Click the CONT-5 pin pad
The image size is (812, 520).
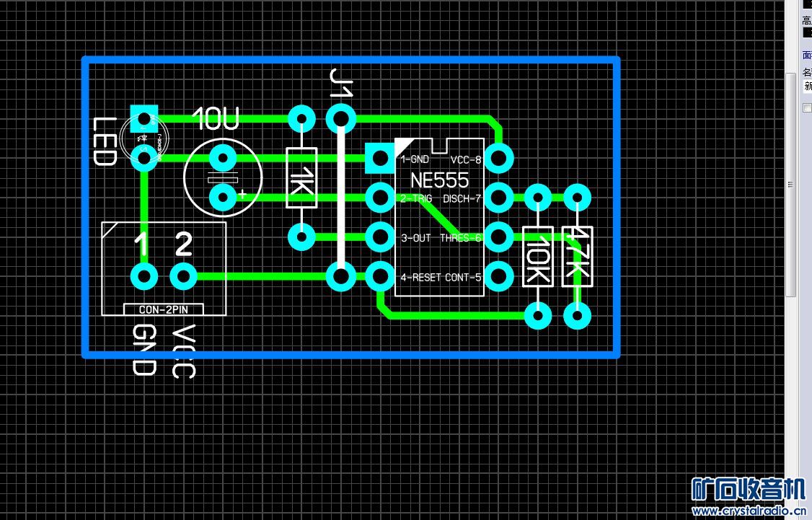point(499,276)
